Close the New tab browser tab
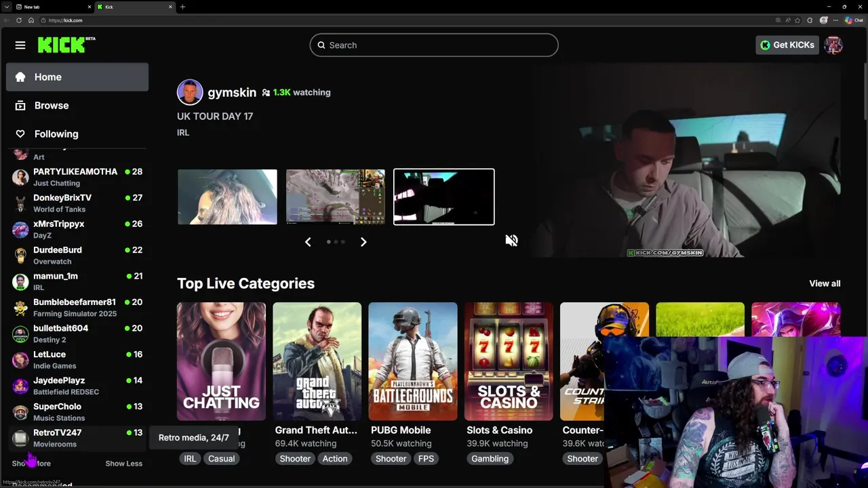 pyautogui.click(x=90, y=7)
